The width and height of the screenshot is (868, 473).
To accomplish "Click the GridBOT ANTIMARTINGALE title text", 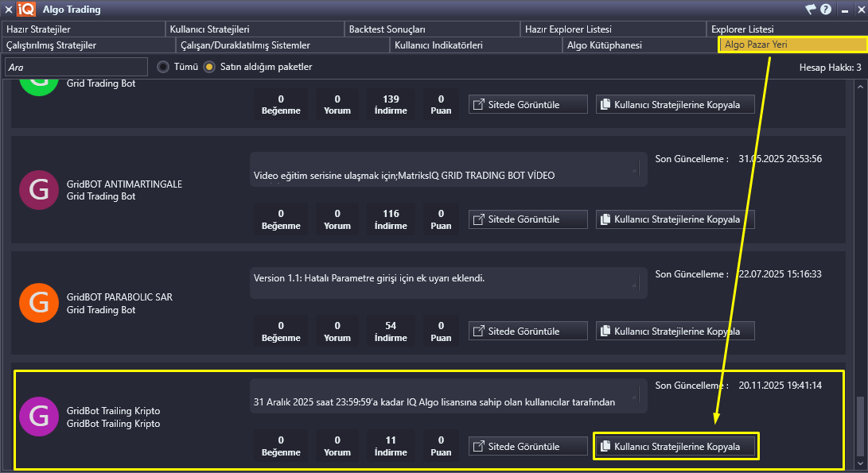I will (125, 184).
